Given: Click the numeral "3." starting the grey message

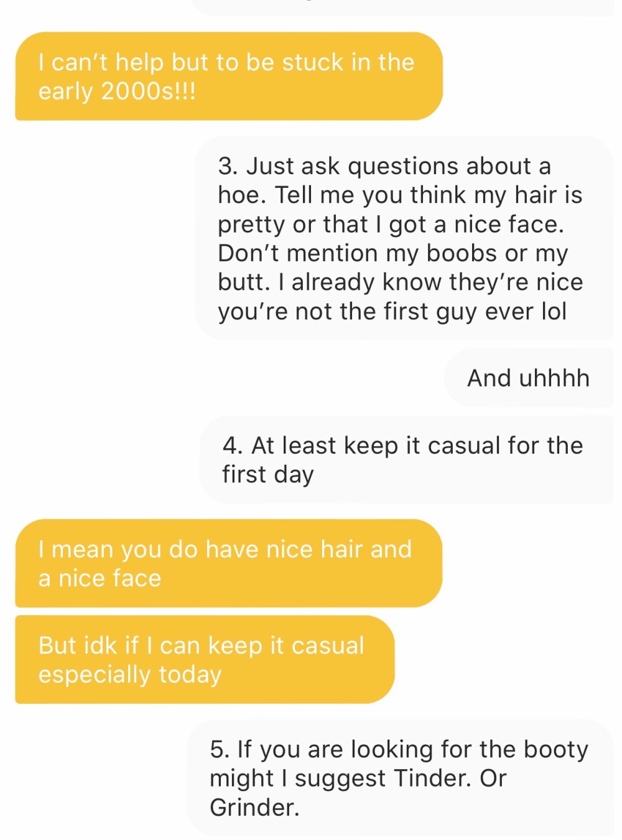Looking at the screenshot, I should tap(228, 167).
